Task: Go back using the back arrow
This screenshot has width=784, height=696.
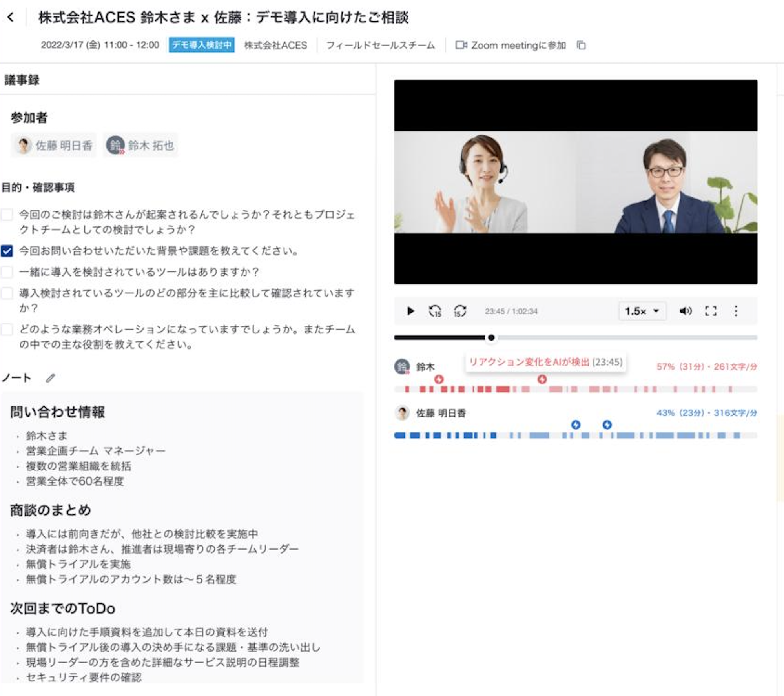Action: 11,16
